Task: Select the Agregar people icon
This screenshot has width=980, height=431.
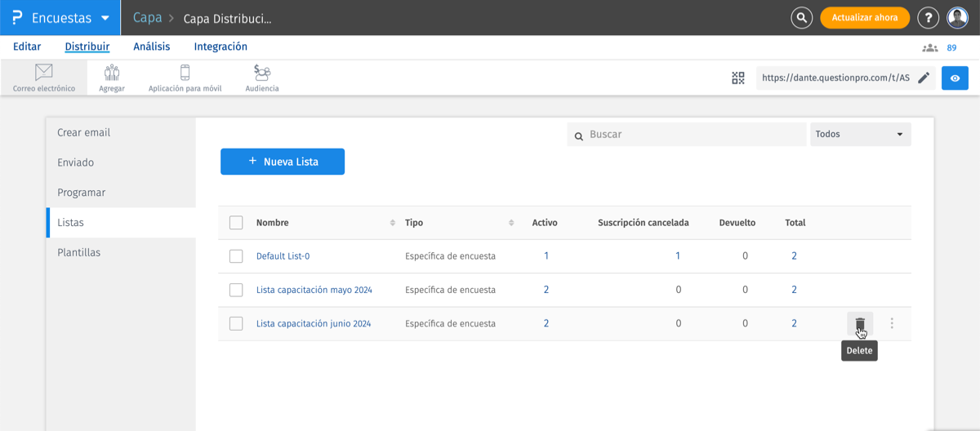Action: (112, 73)
